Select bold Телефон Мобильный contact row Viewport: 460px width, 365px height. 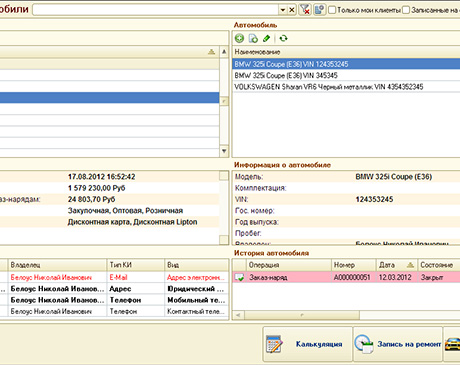pyautogui.click(x=114, y=300)
